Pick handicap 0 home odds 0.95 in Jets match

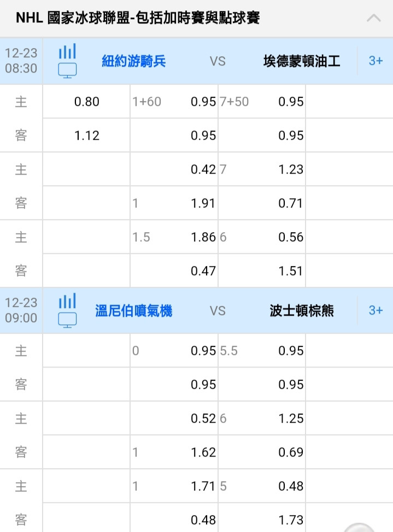[174, 351]
